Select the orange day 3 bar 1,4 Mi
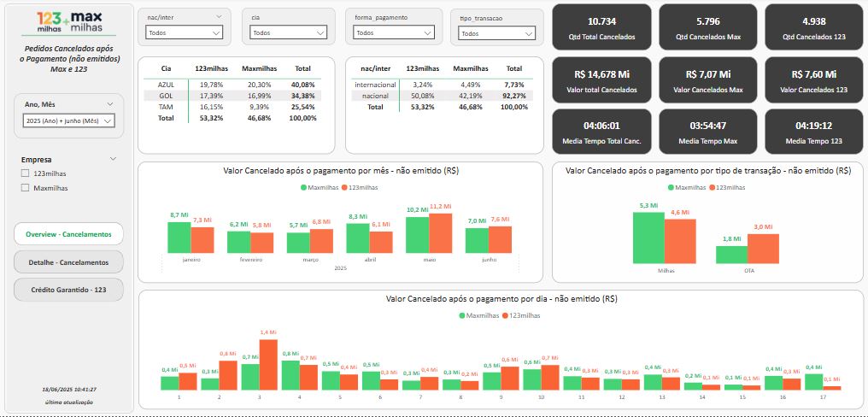The height and width of the screenshot is (417, 868). click(268, 365)
